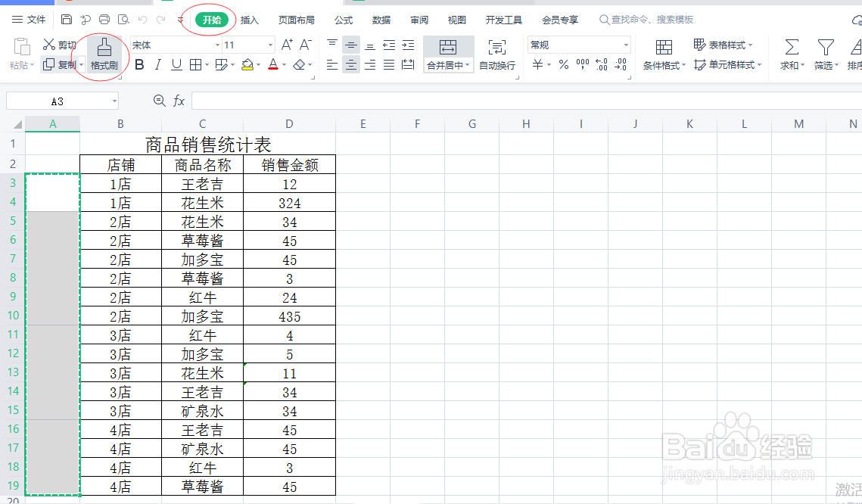Click the decrease indent icon
The image size is (862, 504).
tap(389, 45)
